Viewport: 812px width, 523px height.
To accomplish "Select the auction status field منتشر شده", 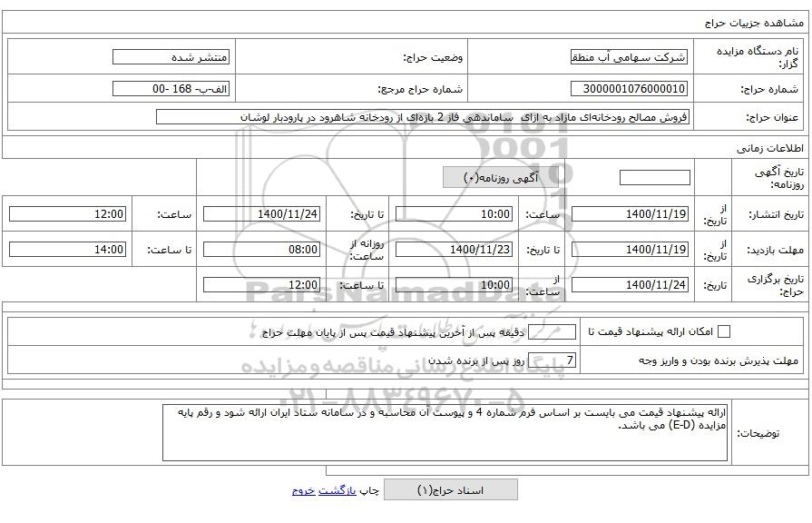I will (x=171, y=57).
